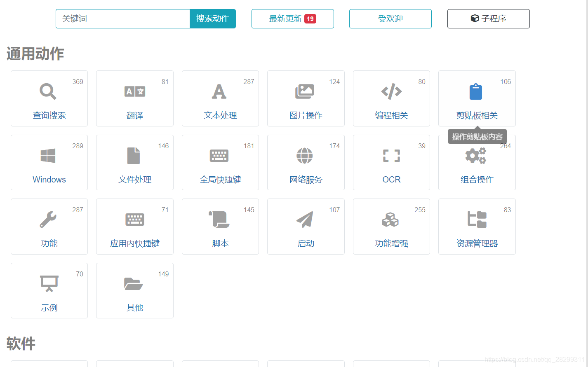This screenshot has width=588, height=367.
Task: Open the images icon of 图片操作
Action: pos(305,91)
